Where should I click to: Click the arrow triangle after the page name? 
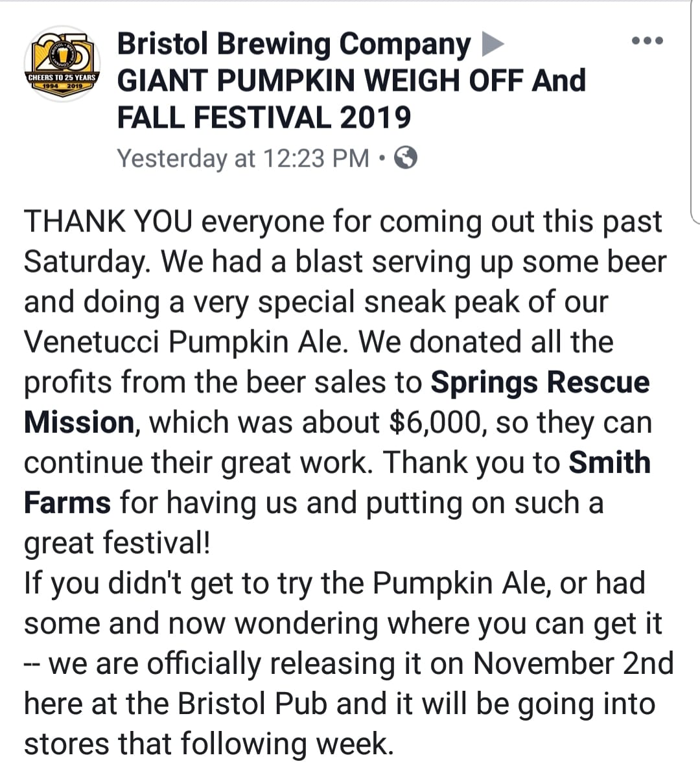[x=492, y=45]
